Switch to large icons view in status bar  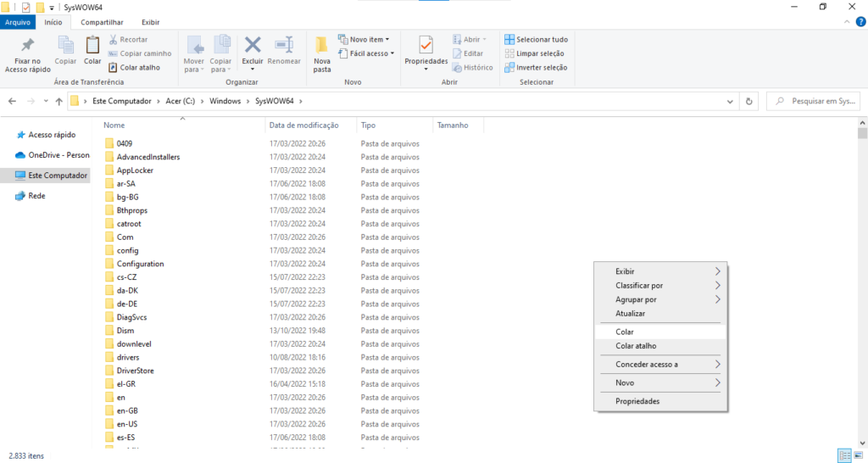(858, 455)
